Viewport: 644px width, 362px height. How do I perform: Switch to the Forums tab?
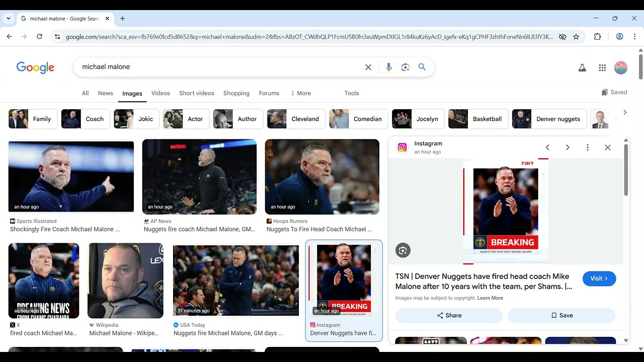coord(269,93)
